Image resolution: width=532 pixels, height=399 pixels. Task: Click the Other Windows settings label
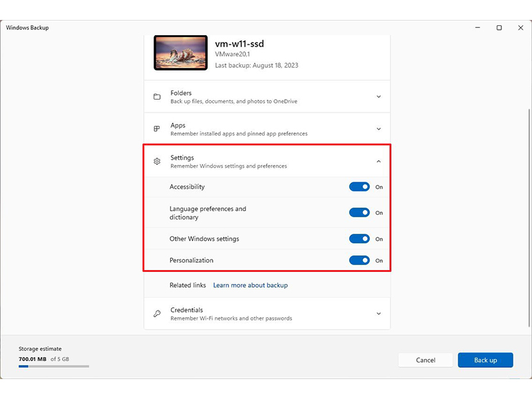[204, 239]
